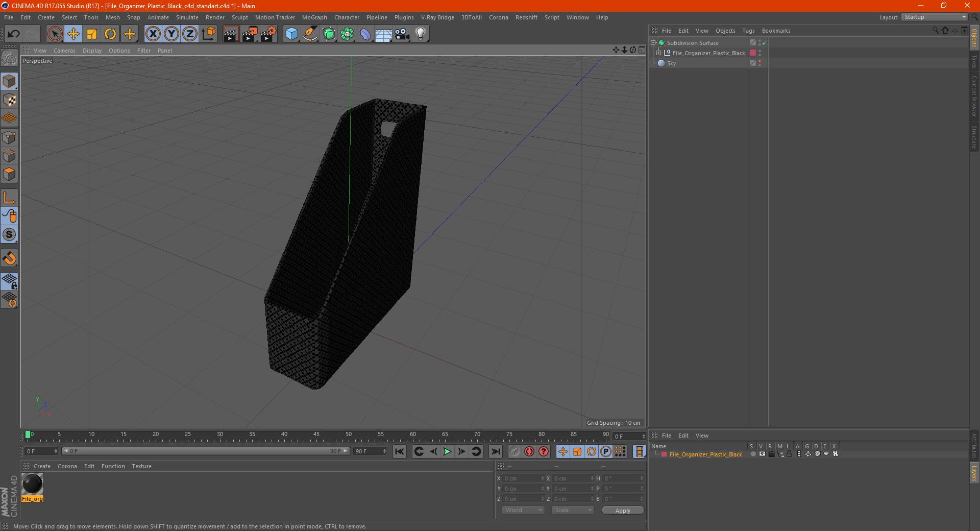
Task: Click the Apply button
Action: [623, 510]
